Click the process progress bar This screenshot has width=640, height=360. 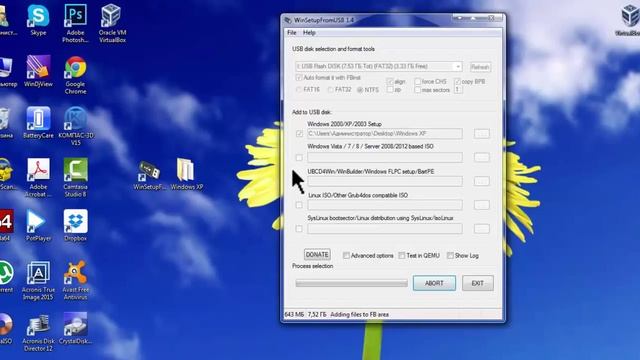pos(351,283)
